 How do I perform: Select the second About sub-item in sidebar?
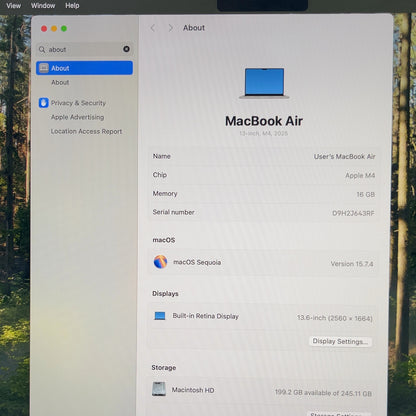[x=60, y=82]
